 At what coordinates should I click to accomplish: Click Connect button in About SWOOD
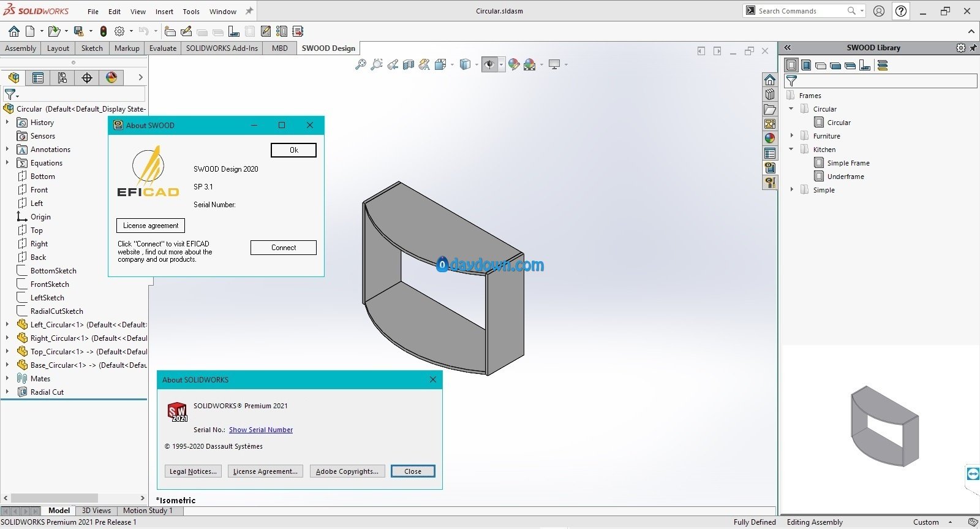click(284, 248)
